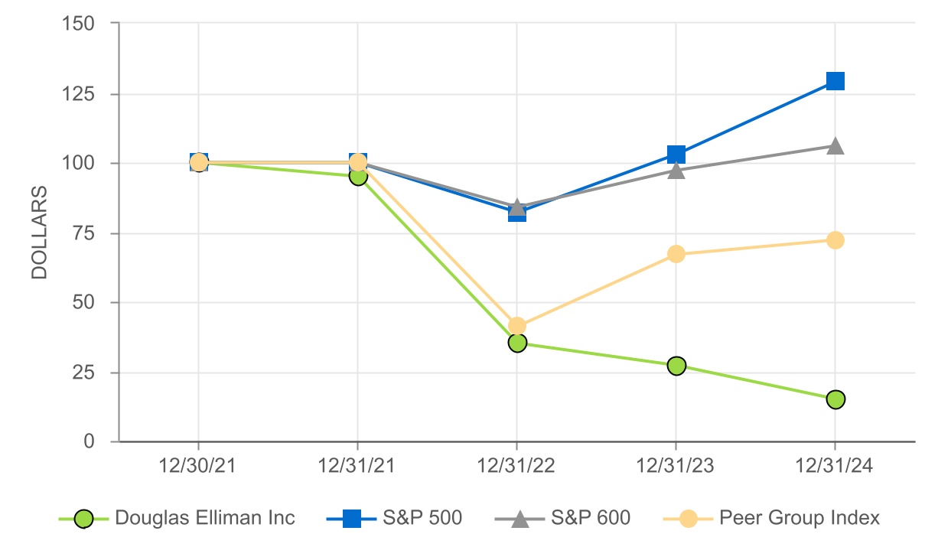This screenshot has height=560, width=938.
Task: Click the S&P 600 legend text
Action: point(589,519)
